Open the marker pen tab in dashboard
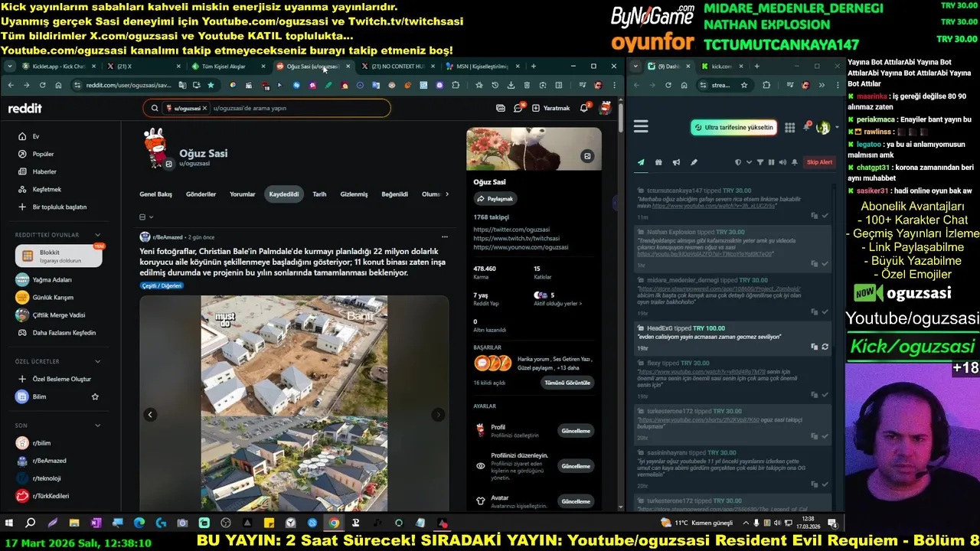The image size is (980, 551). (694, 162)
